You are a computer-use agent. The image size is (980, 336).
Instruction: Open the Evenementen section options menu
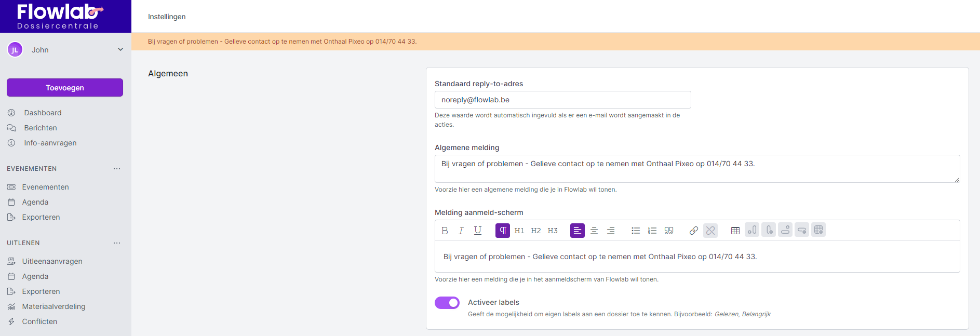(x=117, y=169)
